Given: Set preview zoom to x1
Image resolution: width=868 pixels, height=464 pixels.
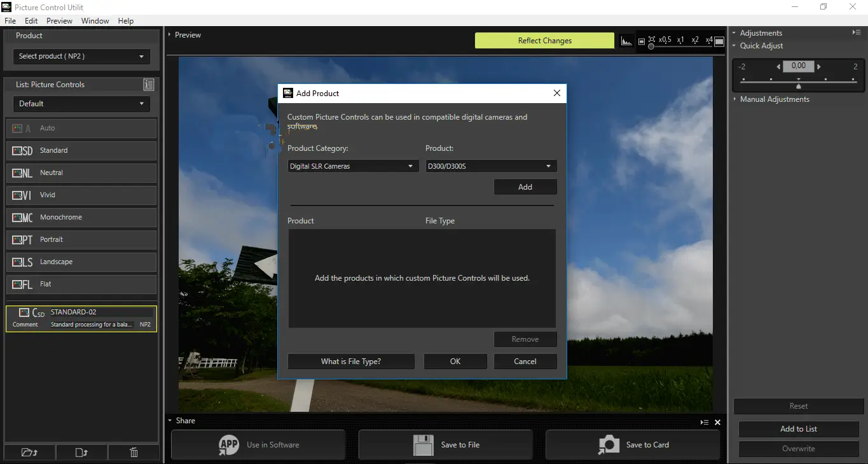Looking at the screenshot, I should (680, 40).
